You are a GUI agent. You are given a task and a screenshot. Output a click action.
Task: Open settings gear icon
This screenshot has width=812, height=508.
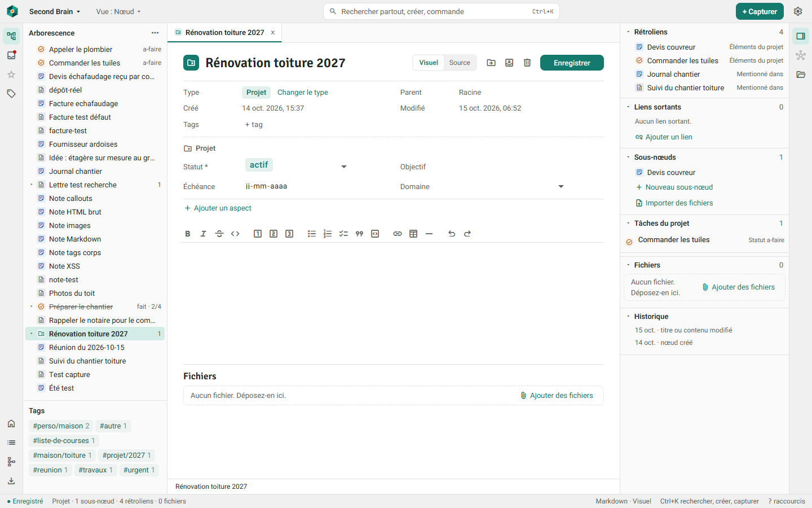798,11
